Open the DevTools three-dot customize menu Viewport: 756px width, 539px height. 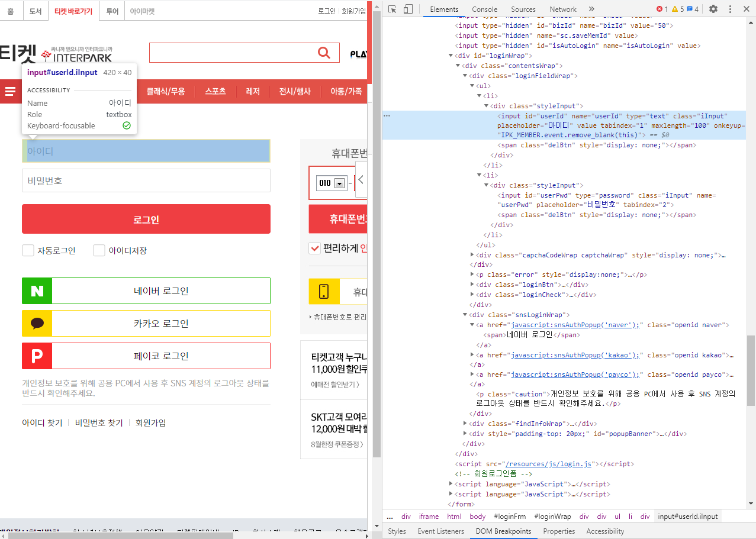(x=730, y=9)
